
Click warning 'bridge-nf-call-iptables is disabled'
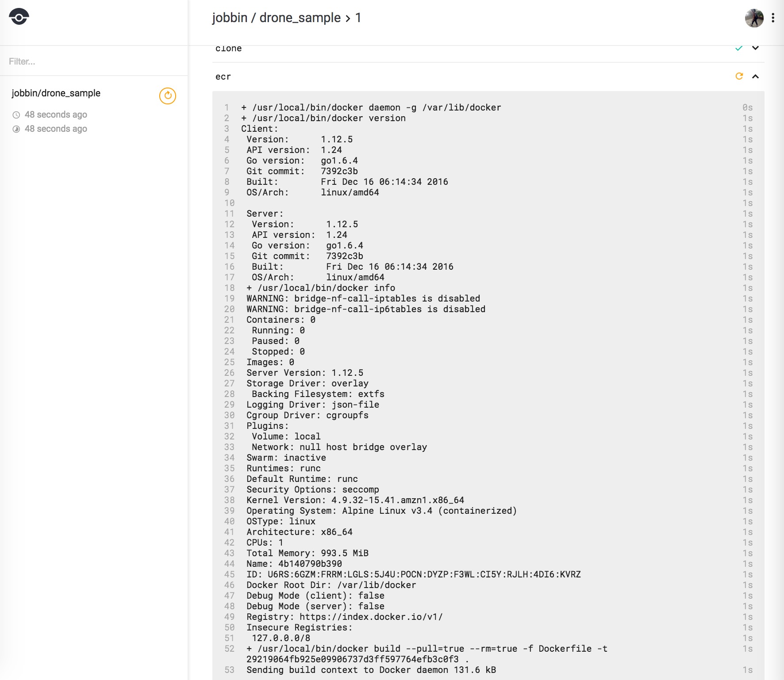[x=363, y=298]
